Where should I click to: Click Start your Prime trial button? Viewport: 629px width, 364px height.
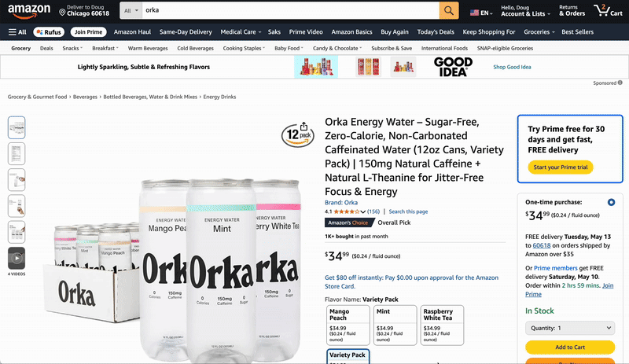coord(561,167)
